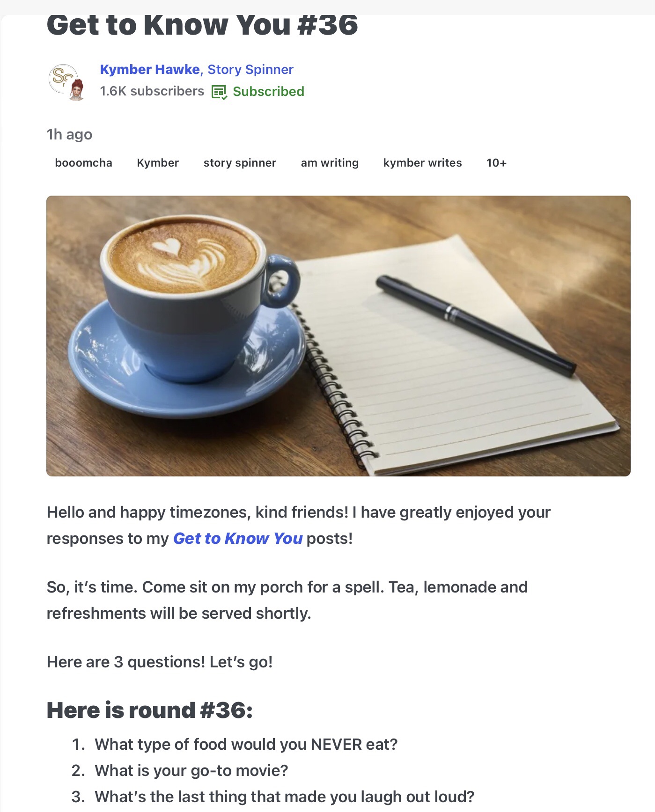Image resolution: width=655 pixels, height=812 pixels.
Task: Select the booomcha tag
Action: point(83,163)
